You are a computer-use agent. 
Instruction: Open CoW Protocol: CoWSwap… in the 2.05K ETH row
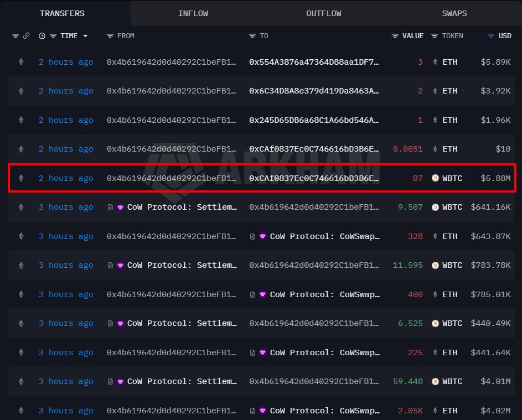click(x=324, y=411)
